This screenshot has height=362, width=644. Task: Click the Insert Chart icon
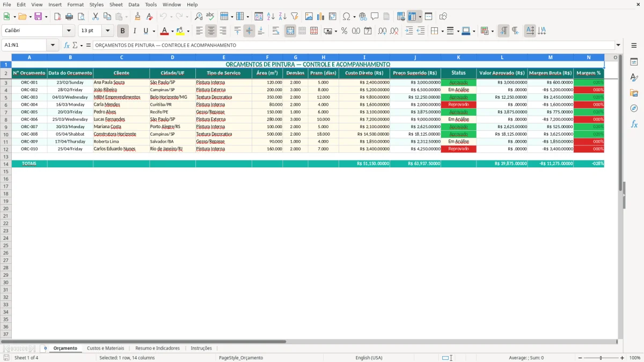(x=321, y=17)
